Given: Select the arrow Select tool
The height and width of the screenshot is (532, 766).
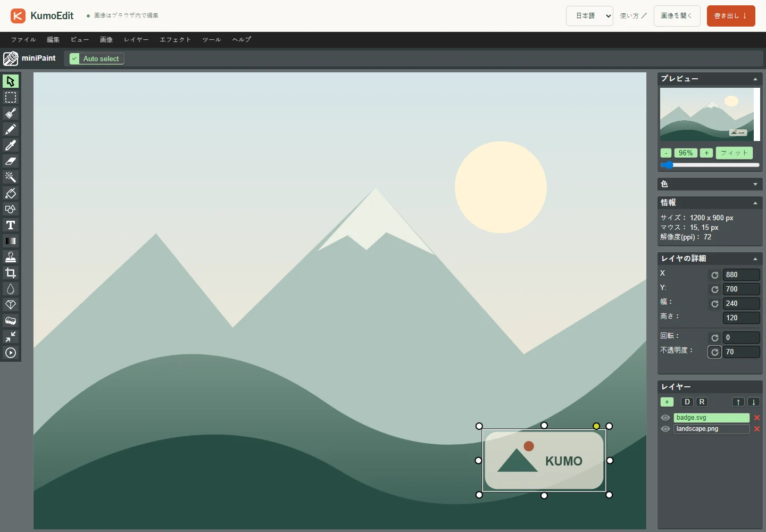Looking at the screenshot, I should (x=11, y=81).
